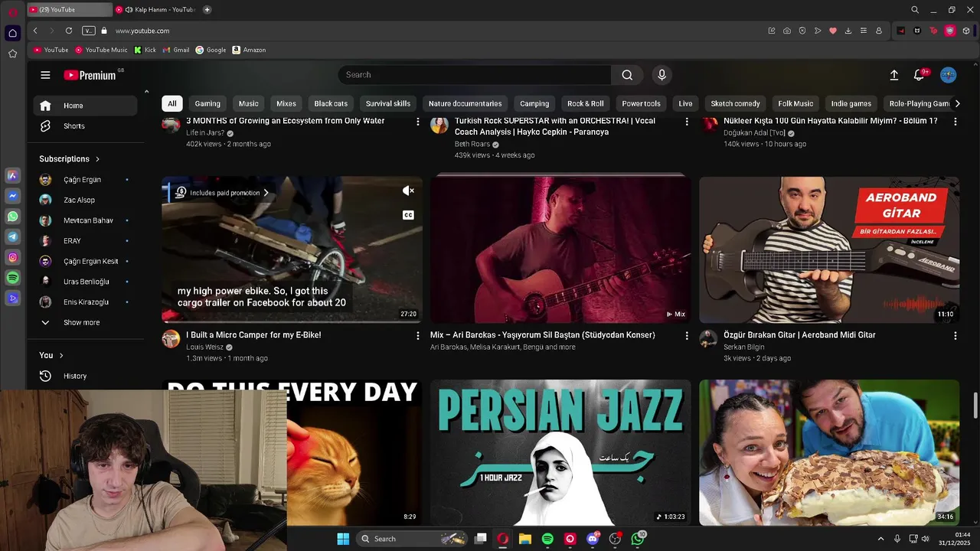Screen dimensions: 980x551
Task: Click the search magnifier button
Action: coord(627,75)
